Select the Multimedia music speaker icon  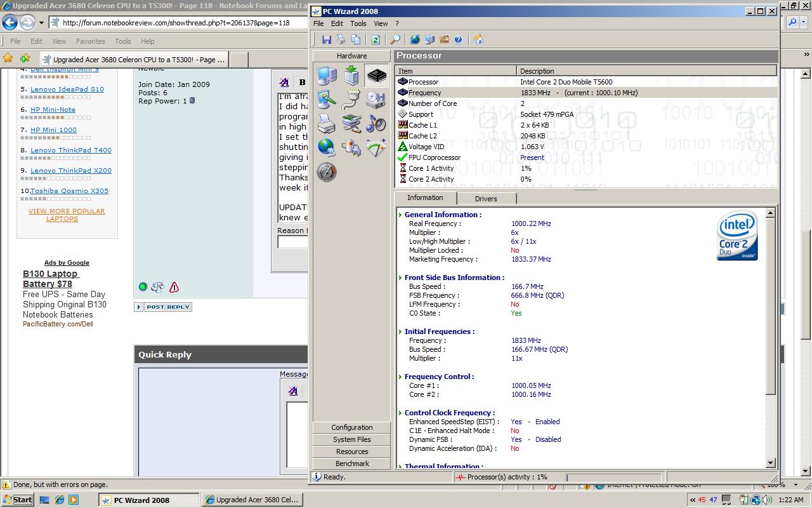pyautogui.click(x=376, y=124)
